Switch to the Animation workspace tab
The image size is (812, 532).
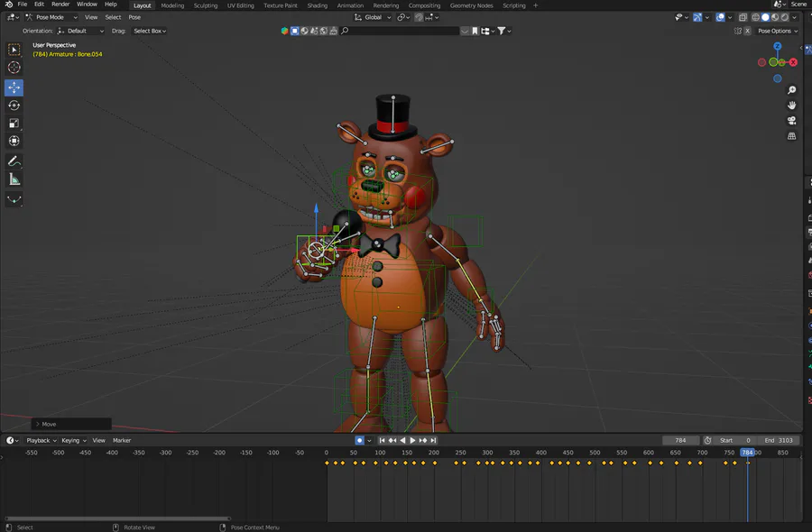coord(350,5)
